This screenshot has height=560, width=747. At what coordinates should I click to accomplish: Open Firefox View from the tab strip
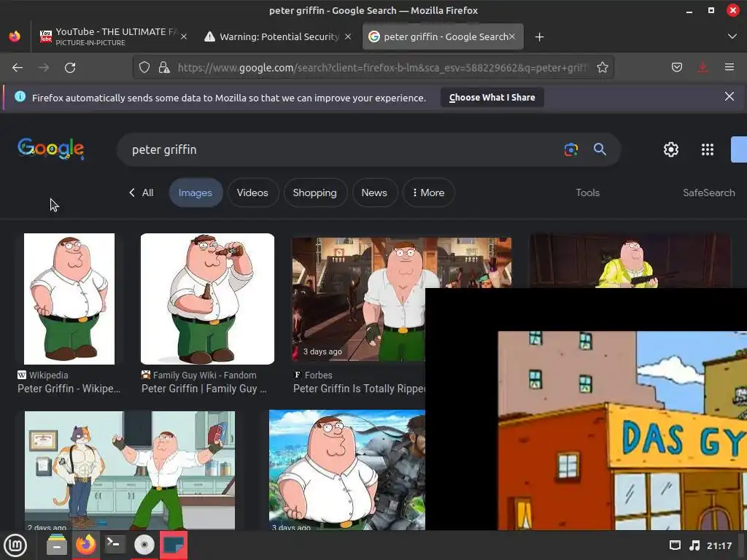tap(15, 36)
